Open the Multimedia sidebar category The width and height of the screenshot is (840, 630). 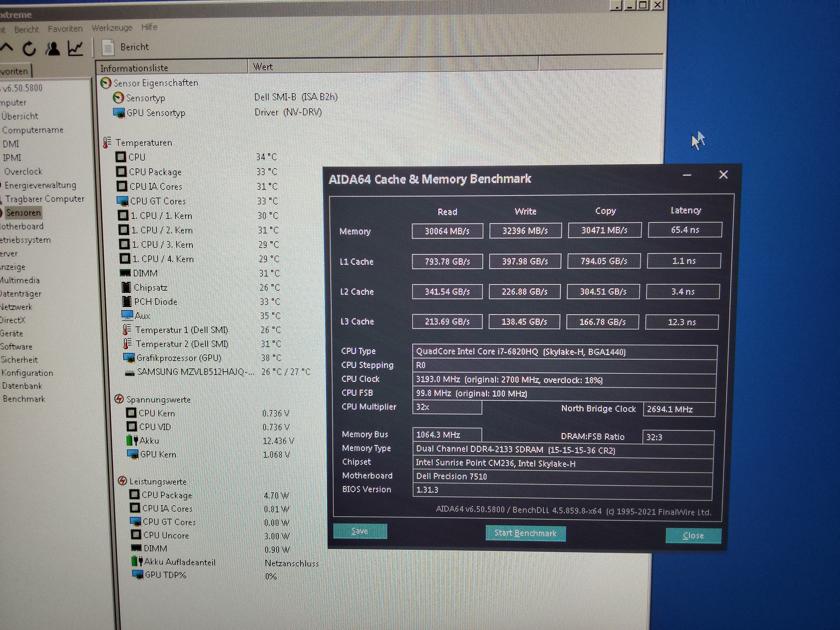(x=20, y=280)
